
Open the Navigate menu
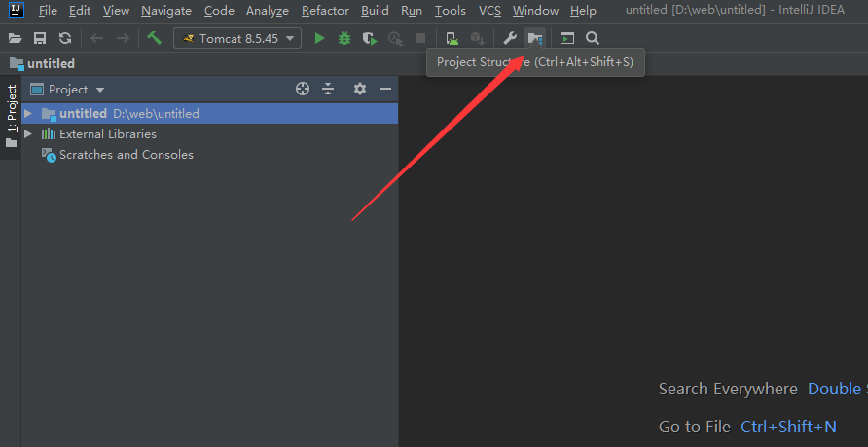point(166,11)
